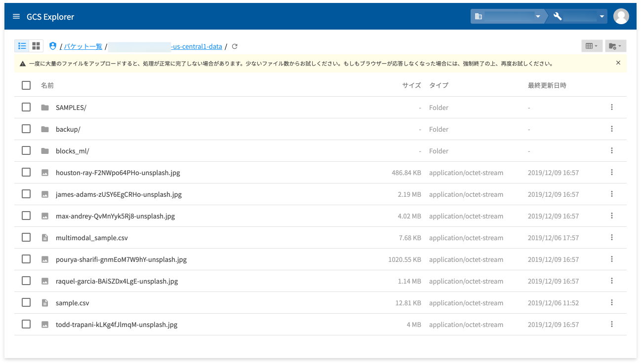Select the james-adams jpg checkbox

[x=26, y=194]
